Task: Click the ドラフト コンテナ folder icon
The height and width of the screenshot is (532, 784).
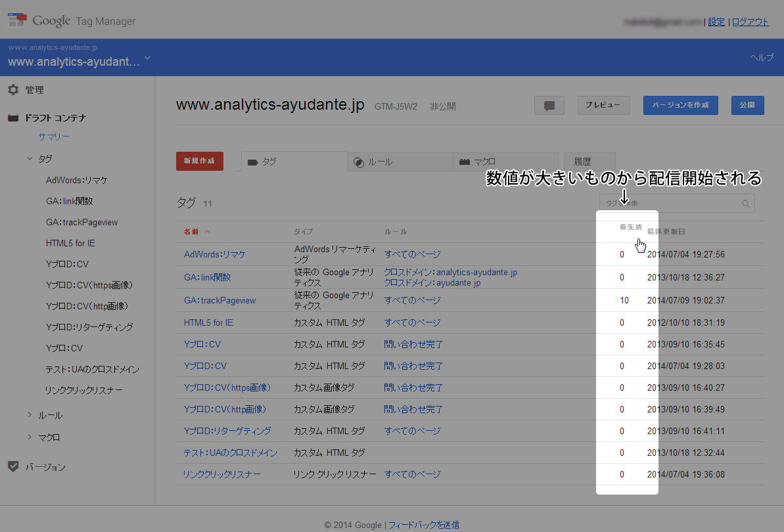Action: pos(14,118)
